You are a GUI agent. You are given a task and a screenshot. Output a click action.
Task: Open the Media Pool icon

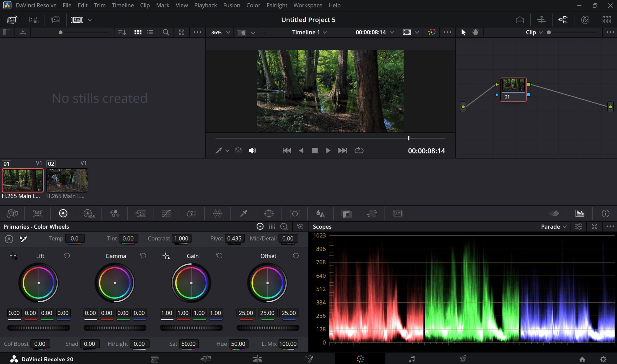click(56, 20)
